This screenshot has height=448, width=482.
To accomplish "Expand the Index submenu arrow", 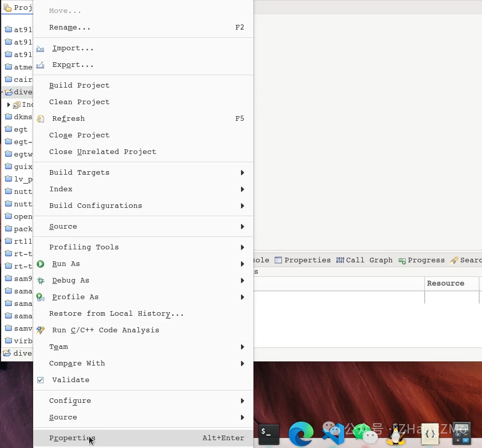I will 242,189.
